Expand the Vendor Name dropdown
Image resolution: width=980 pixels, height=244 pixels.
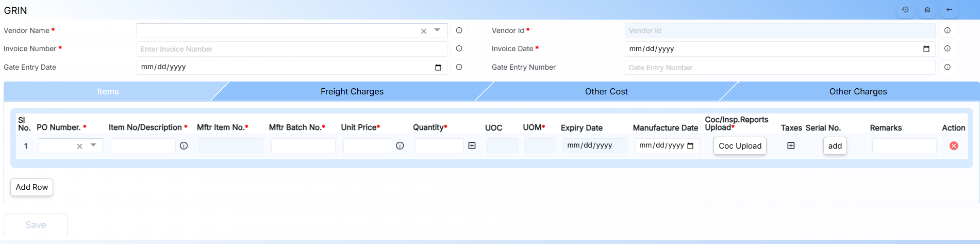click(x=437, y=30)
